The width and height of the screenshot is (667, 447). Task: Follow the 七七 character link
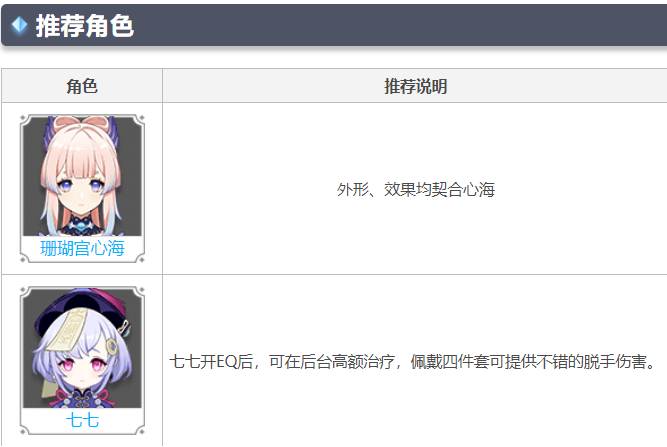(82, 421)
